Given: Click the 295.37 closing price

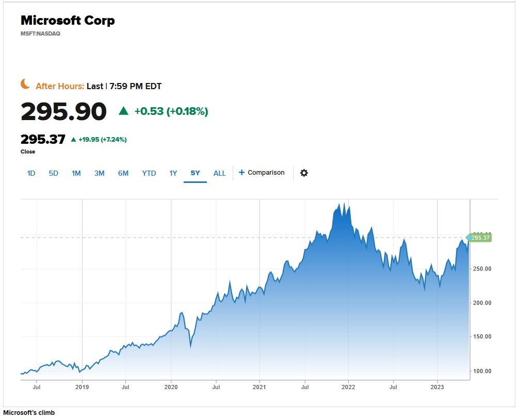Looking at the screenshot, I should click(43, 139).
